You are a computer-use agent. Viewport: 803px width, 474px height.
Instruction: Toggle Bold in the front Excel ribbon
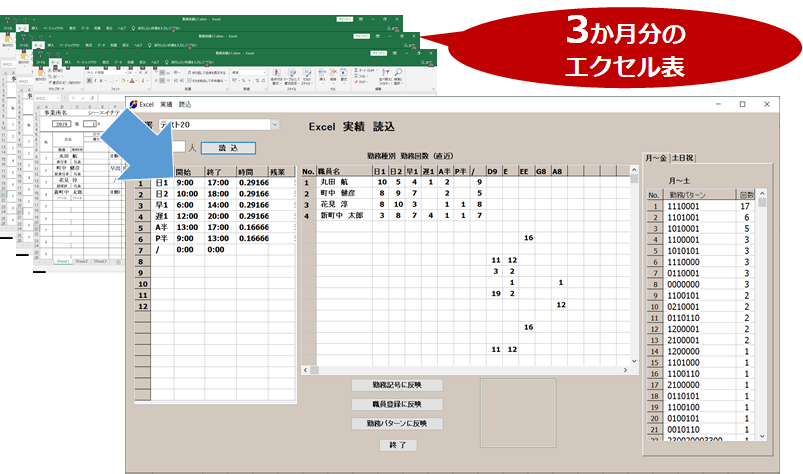pyautogui.click(x=89, y=80)
